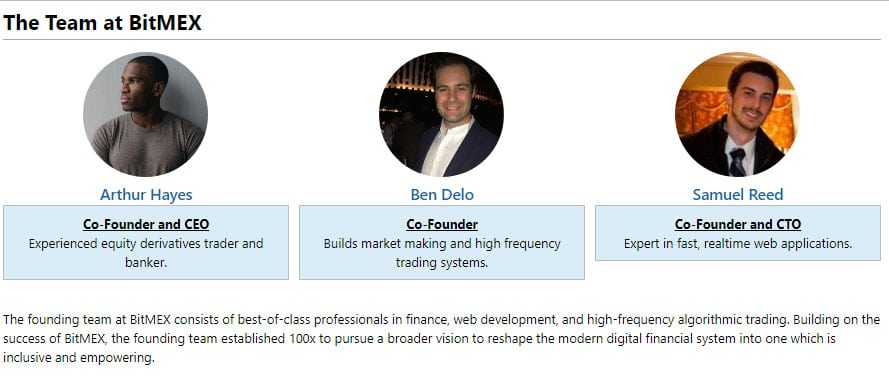Click 'trading systems.' text in Ben's card
This screenshot has width=889, height=376.
(442, 263)
